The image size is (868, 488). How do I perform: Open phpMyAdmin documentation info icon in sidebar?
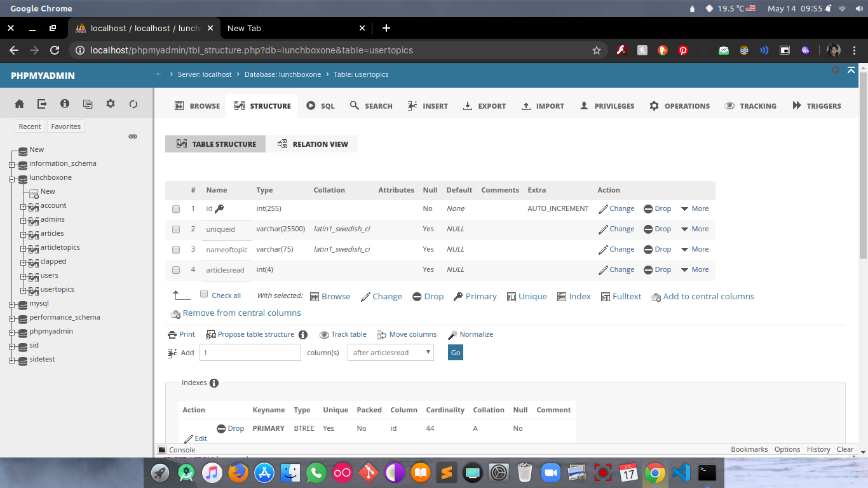click(x=65, y=104)
